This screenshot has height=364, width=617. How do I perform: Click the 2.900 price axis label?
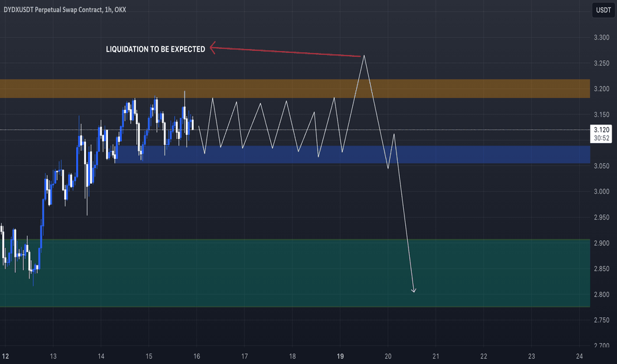tap(602, 243)
